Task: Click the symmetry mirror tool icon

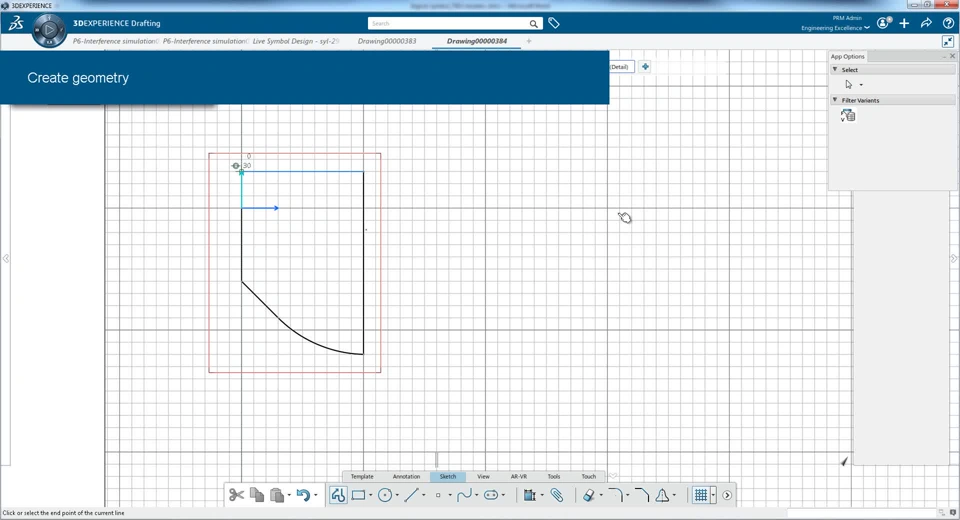Action: 662,495
